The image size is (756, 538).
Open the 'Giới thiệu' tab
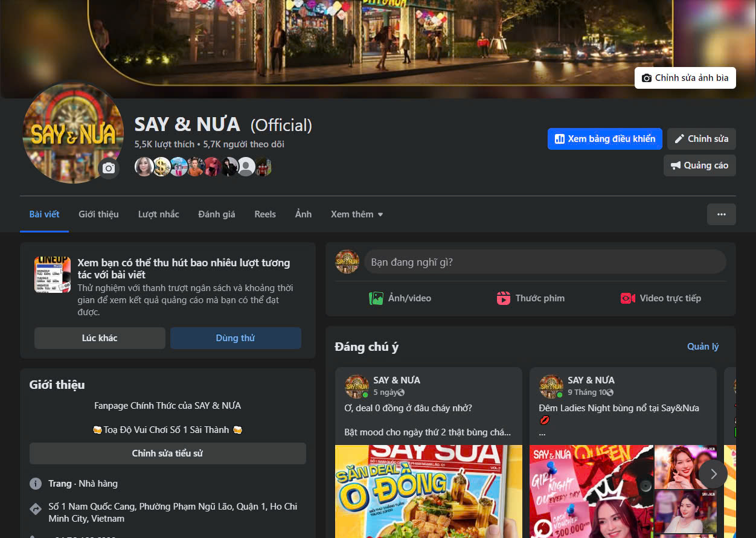(98, 214)
